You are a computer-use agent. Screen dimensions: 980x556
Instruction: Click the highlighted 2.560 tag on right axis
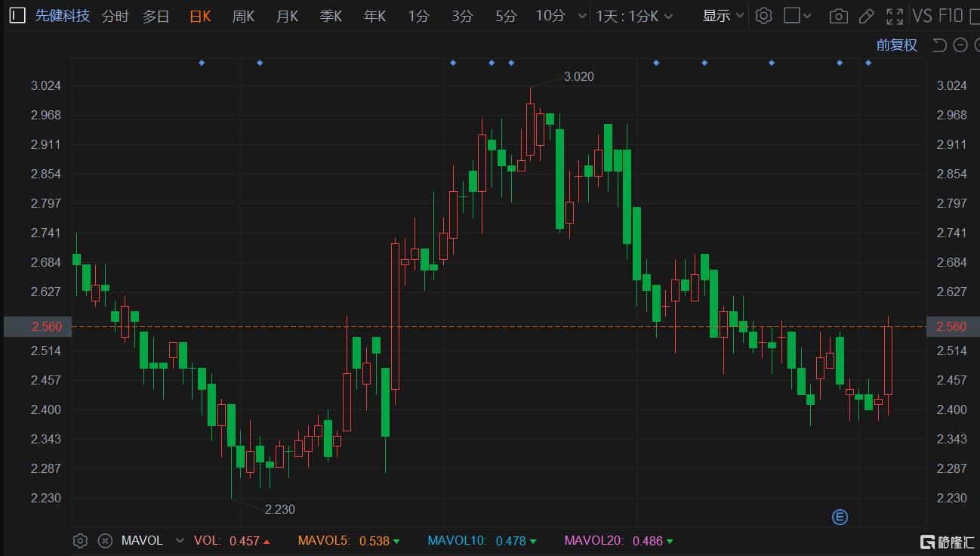(x=952, y=326)
